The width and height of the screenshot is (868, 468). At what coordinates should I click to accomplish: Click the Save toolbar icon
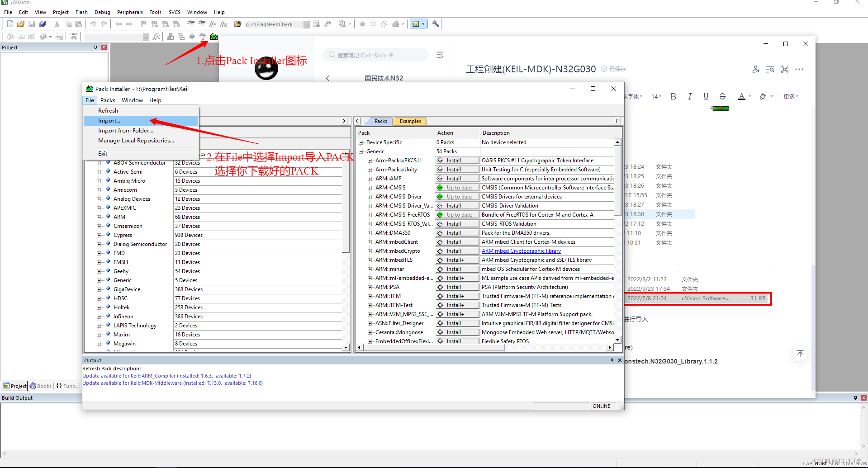pyautogui.click(x=32, y=24)
